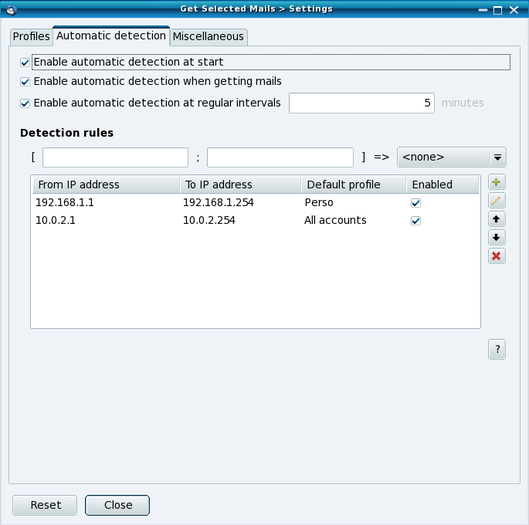The image size is (529, 525).
Task: Delete rule with the red X icon
Action: click(496, 256)
